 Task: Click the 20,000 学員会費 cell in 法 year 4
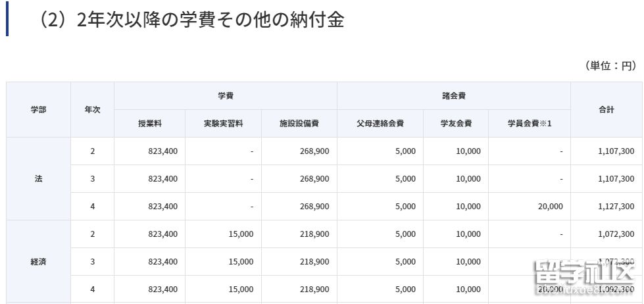coord(550,207)
